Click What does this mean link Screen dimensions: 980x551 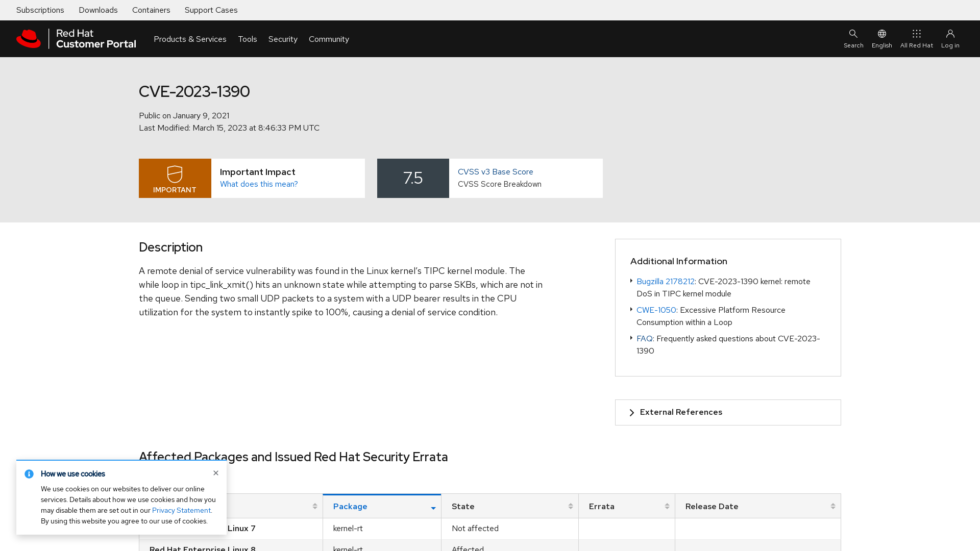pyautogui.click(x=258, y=184)
